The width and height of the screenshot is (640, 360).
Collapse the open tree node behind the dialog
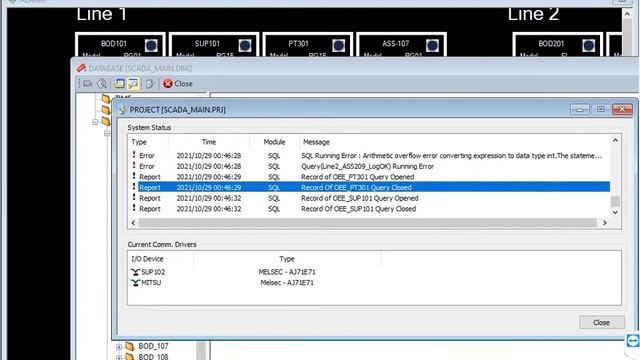pos(95,122)
